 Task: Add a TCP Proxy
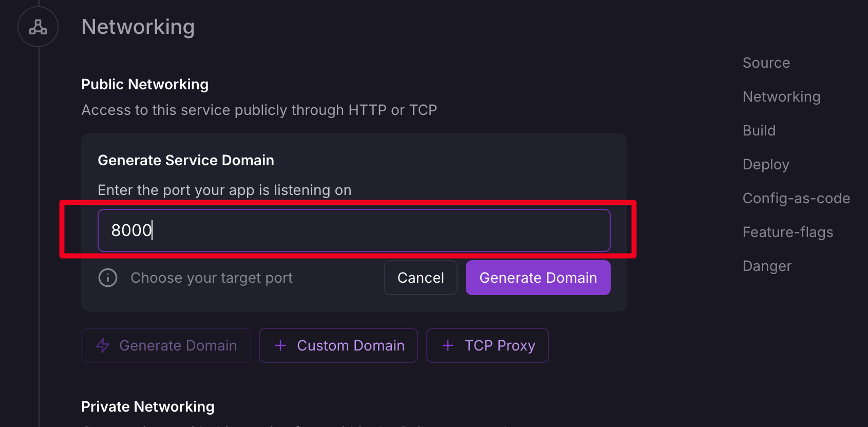click(x=487, y=345)
